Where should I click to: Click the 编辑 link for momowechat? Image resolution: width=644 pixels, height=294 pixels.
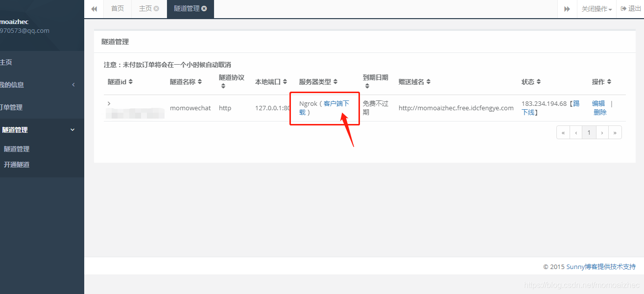pyautogui.click(x=598, y=103)
